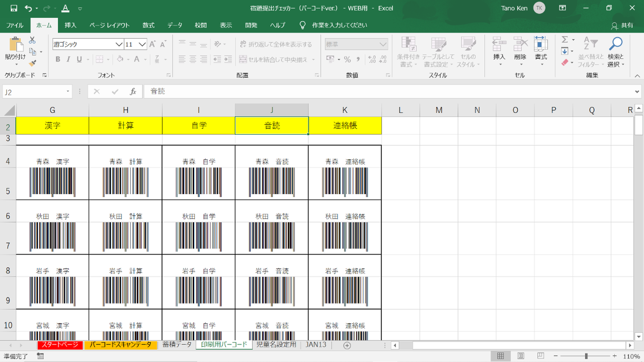Click the AutoSum sigma icon
Viewport: 644px width, 362px height.
coord(565,40)
